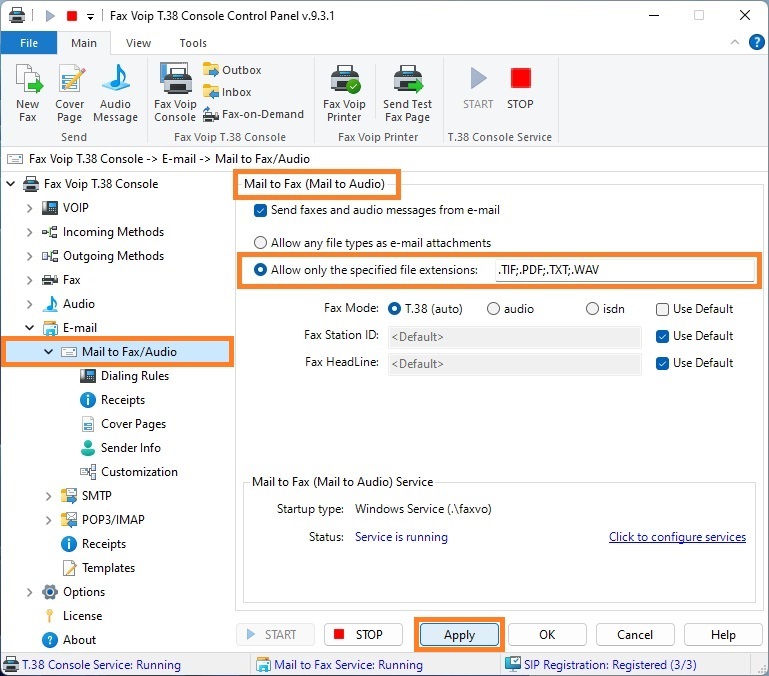Select Outgoing Methods tree node
The width and height of the screenshot is (769, 676).
113,256
